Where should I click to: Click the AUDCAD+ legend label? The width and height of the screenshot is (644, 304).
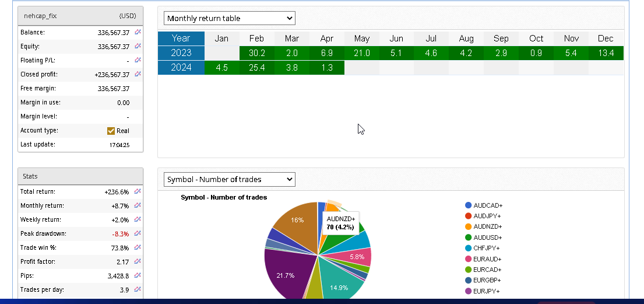click(x=488, y=205)
